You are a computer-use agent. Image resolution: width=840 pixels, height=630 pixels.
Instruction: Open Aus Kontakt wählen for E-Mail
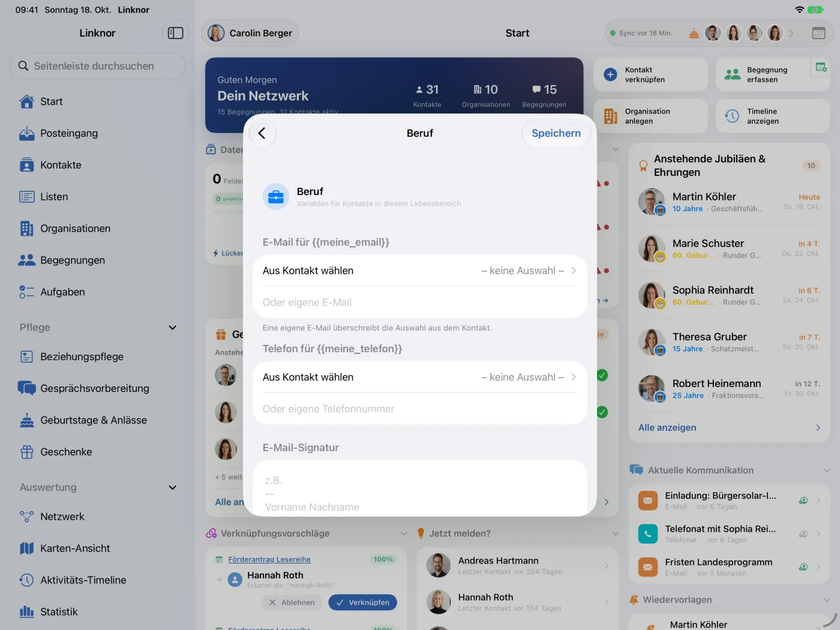pyautogui.click(x=419, y=271)
